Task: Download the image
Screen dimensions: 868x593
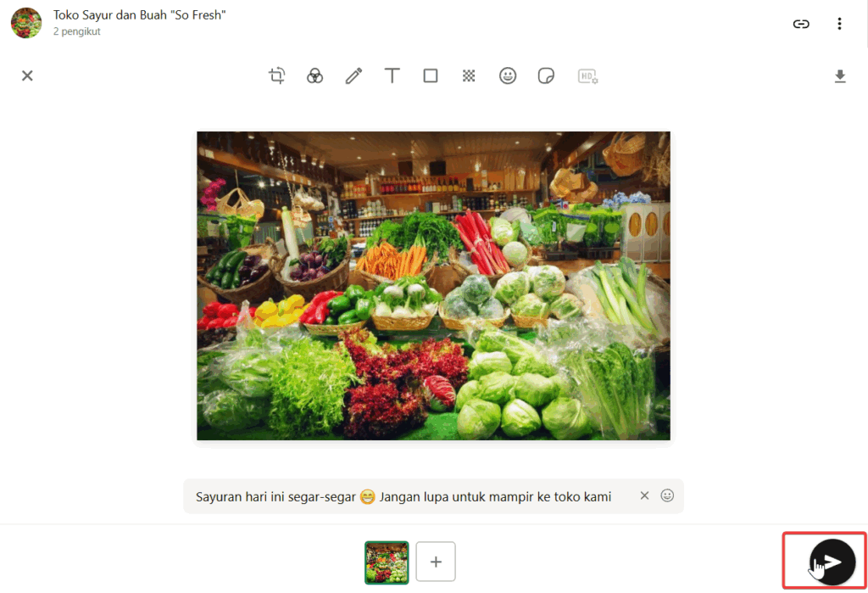Action: (x=840, y=76)
